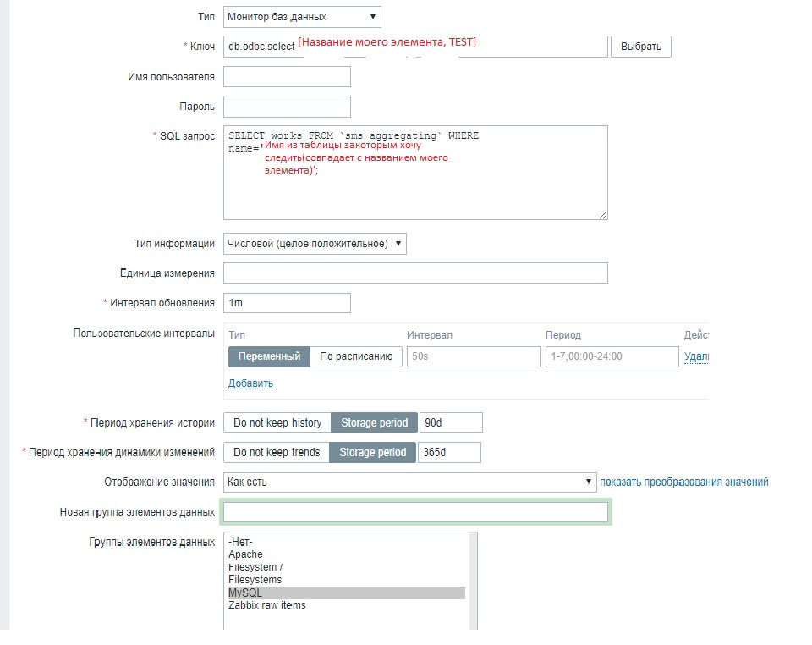Screen dimensions: 812x645
Task: Click the Единица измерения field
Action: pos(415,273)
